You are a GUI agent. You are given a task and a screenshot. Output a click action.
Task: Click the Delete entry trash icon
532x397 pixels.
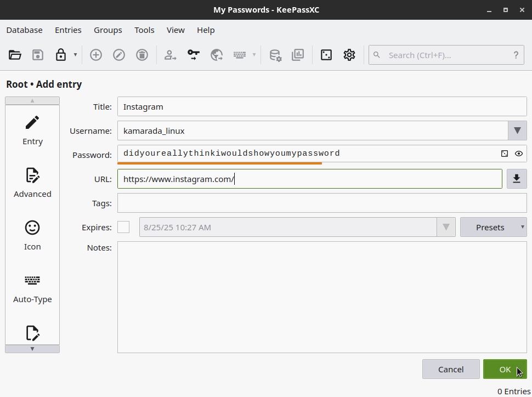pos(142,55)
